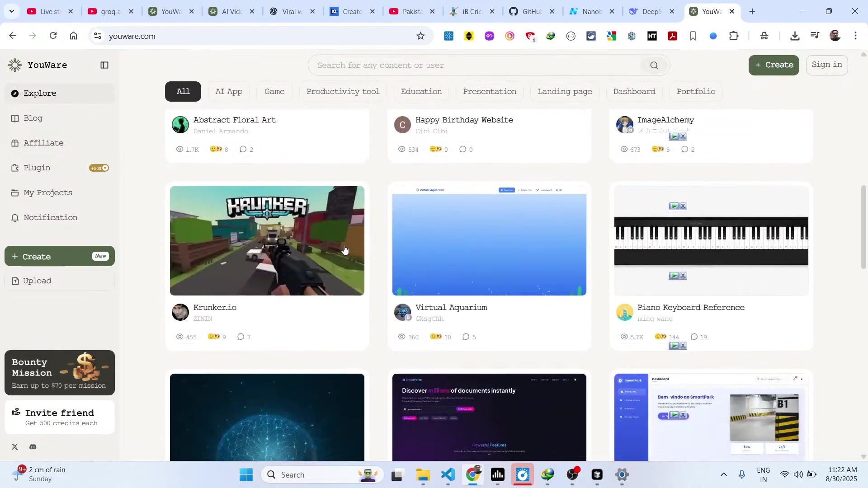Open the Krunker.io game thumbnail
This screenshot has height=488, width=868.
[x=267, y=241]
